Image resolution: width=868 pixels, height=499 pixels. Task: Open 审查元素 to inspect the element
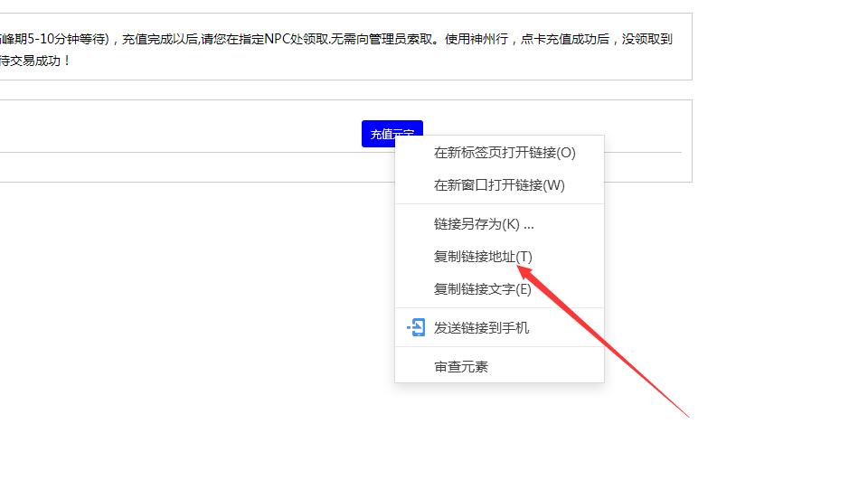point(460,367)
